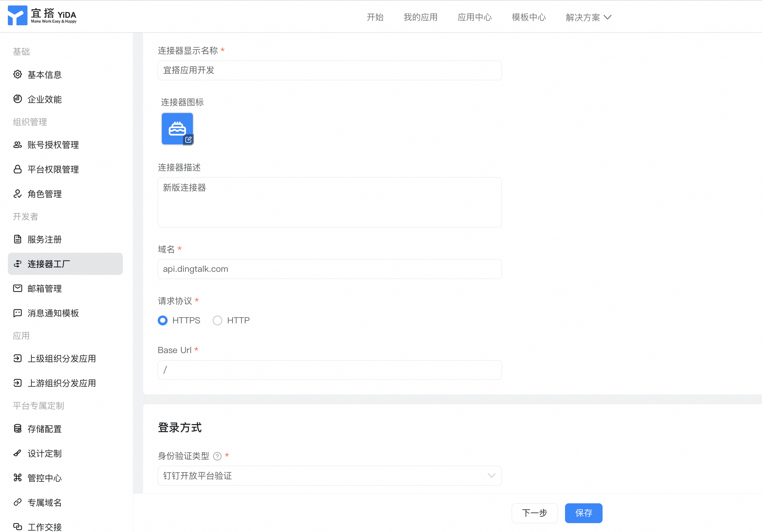The image size is (762, 532).
Task: Click the lock icon beside 平台权限管理
Action: point(17,169)
